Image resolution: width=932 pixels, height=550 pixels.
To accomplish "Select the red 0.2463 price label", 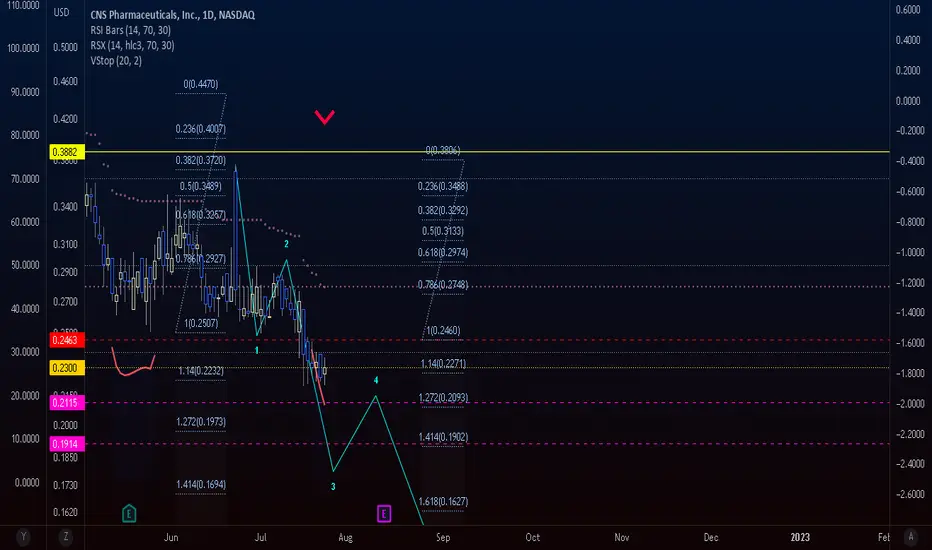I will click(x=67, y=340).
